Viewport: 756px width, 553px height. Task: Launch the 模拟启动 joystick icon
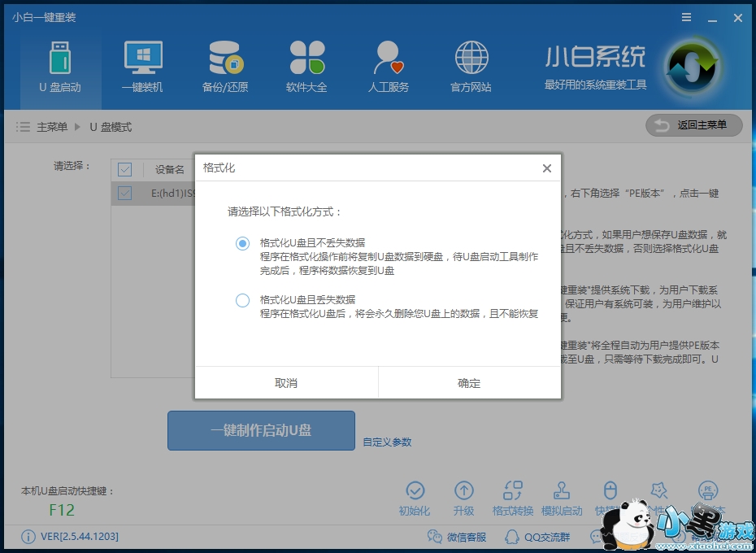[x=562, y=490]
